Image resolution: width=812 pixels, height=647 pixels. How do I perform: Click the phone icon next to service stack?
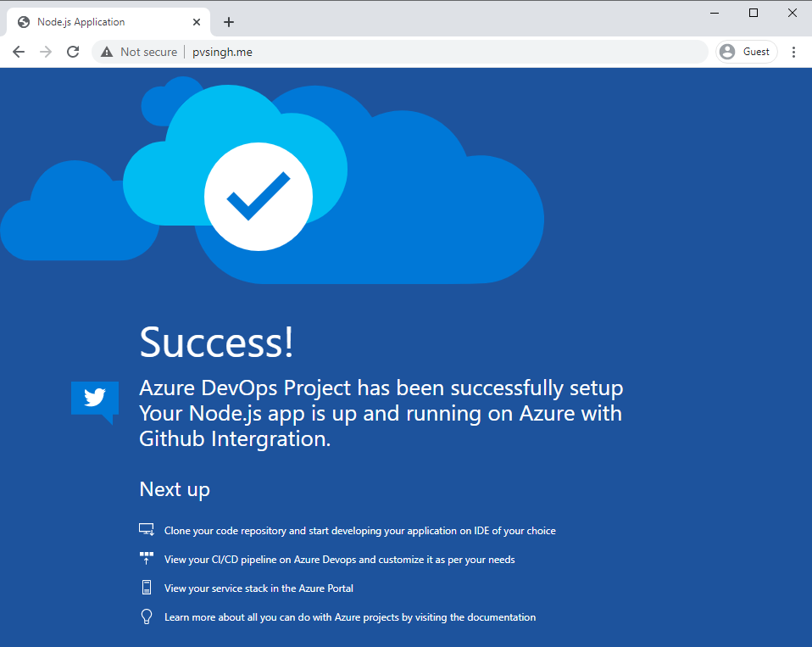[146, 587]
